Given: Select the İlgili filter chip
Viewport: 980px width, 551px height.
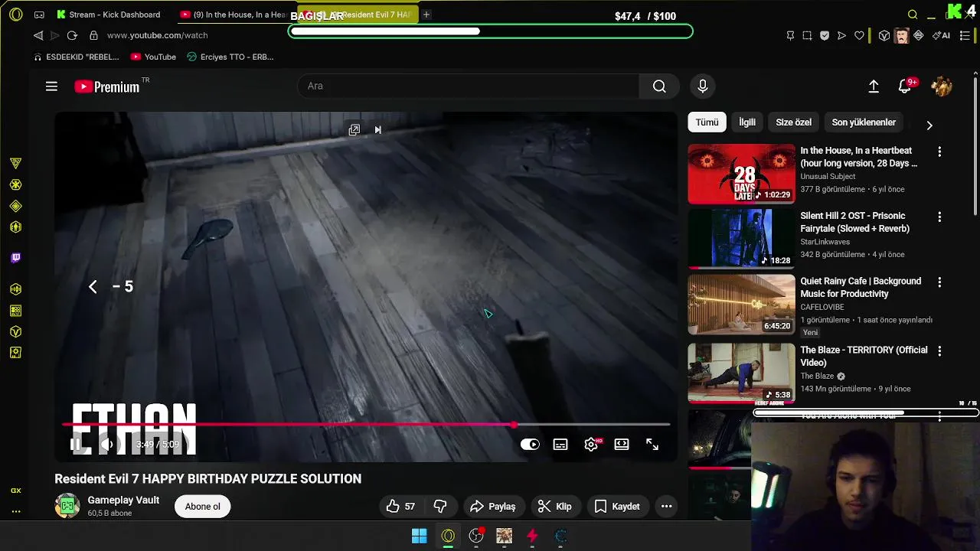Looking at the screenshot, I should pos(747,122).
